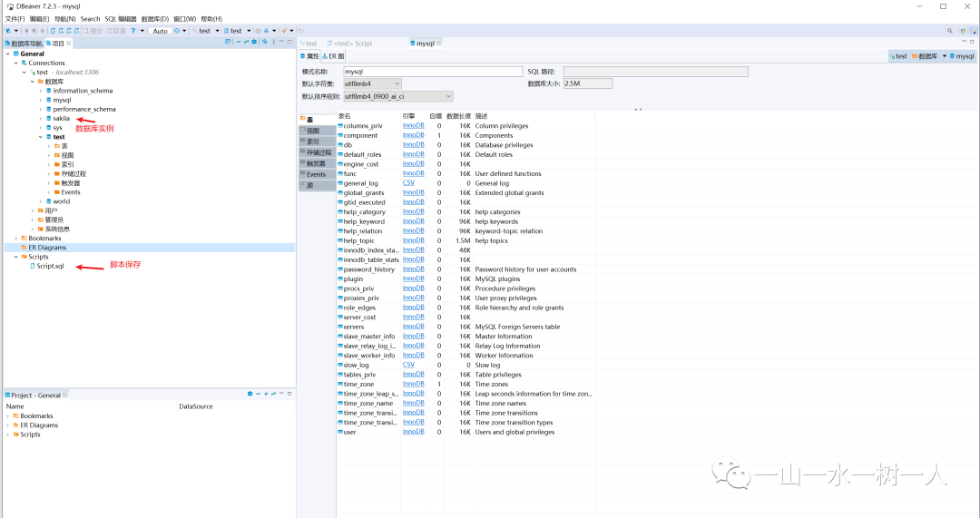This screenshot has width=980, height=518.
Task: Click the collapse all icon in project panel
Action: (x=239, y=42)
